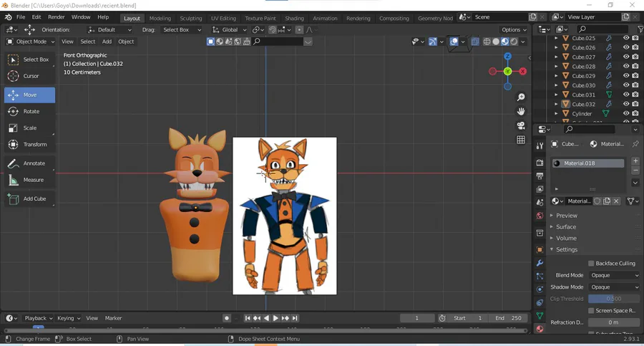Open Shadow Mode Opaque dropdown
The image size is (644, 346).
pos(614,287)
